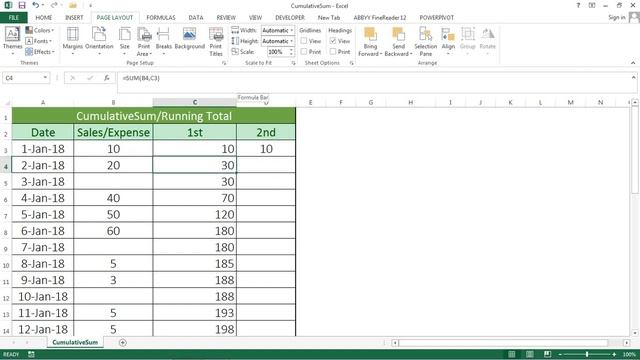
Task: Open the page Size options
Action: point(124,40)
